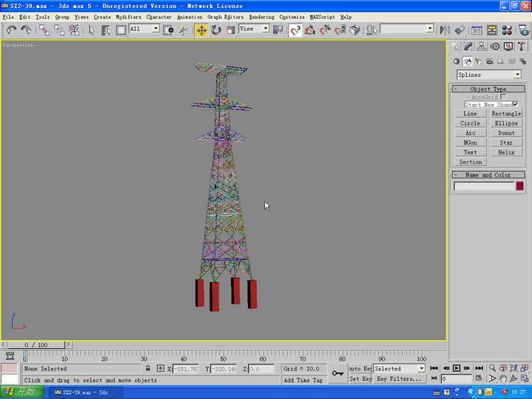Toggle the Window/Crossing selection mode
Image resolution: width=532 pixels, height=399 pixels.
pyautogui.click(x=168, y=30)
